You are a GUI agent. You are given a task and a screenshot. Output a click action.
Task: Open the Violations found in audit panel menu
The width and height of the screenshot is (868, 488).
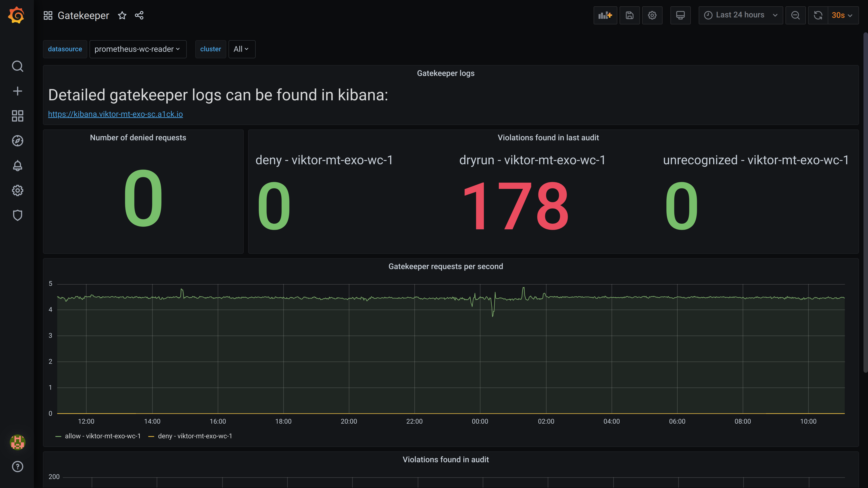click(x=446, y=460)
